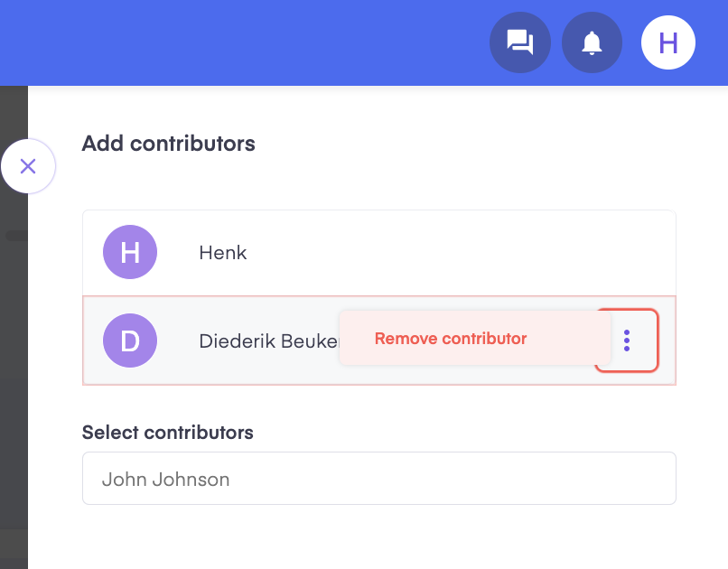The image size is (728, 569).
Task: Click the Henk name label
Action: click(x=223, y=253)
